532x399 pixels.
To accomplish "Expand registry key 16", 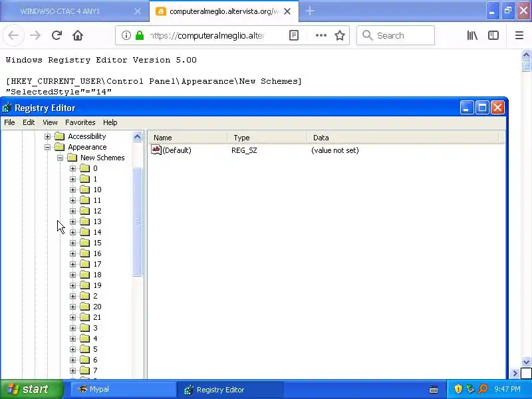I will [x=72, y=253].
